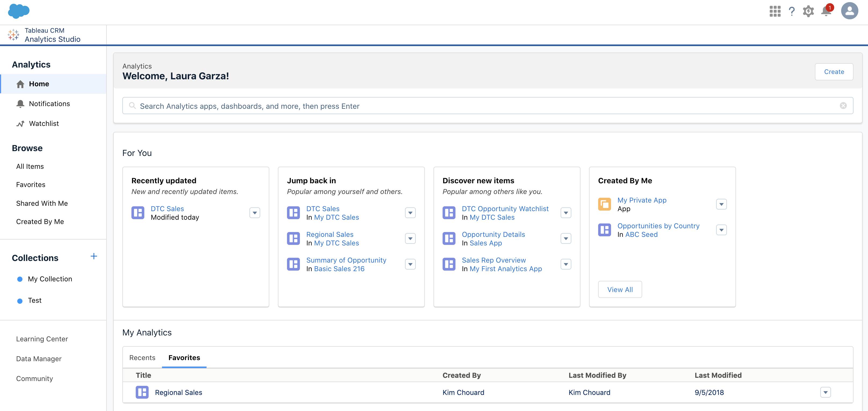Open the notifications bell in the header
This screenshot has height=411, width=868.
(826, 11)
